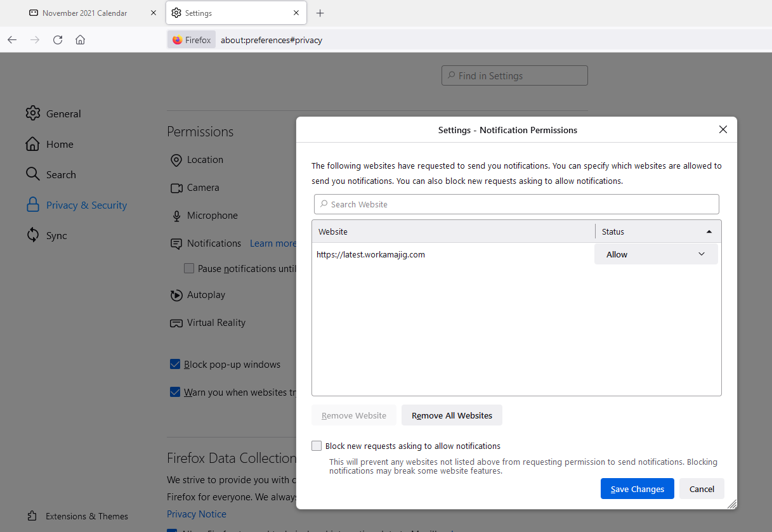Cancel the notification permissions dialog
The image size is (772, 532).
click(702, 489)
